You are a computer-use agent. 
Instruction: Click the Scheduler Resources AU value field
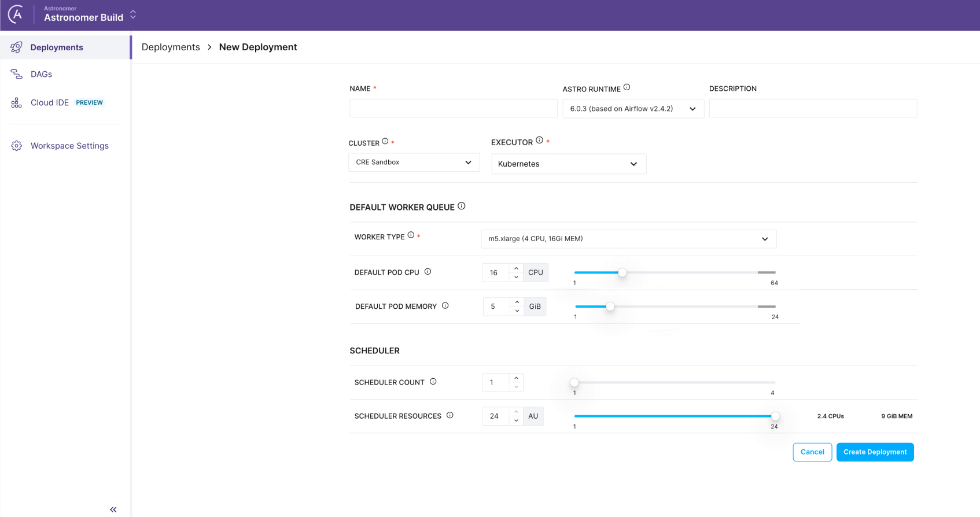[x=495, y=416]
